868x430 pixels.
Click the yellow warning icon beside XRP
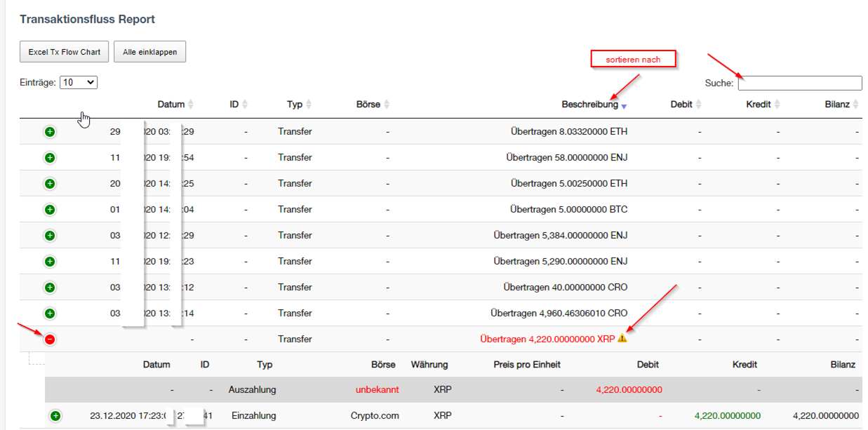point(622,338)
